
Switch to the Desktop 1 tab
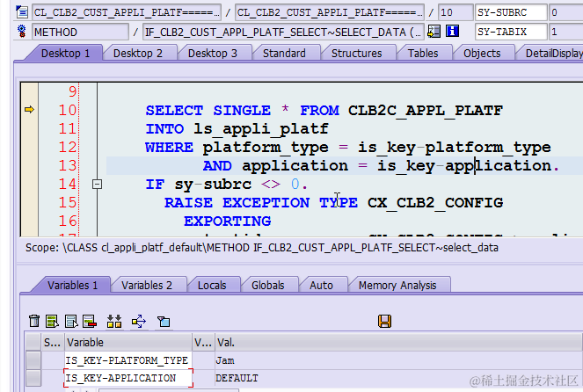65,53
